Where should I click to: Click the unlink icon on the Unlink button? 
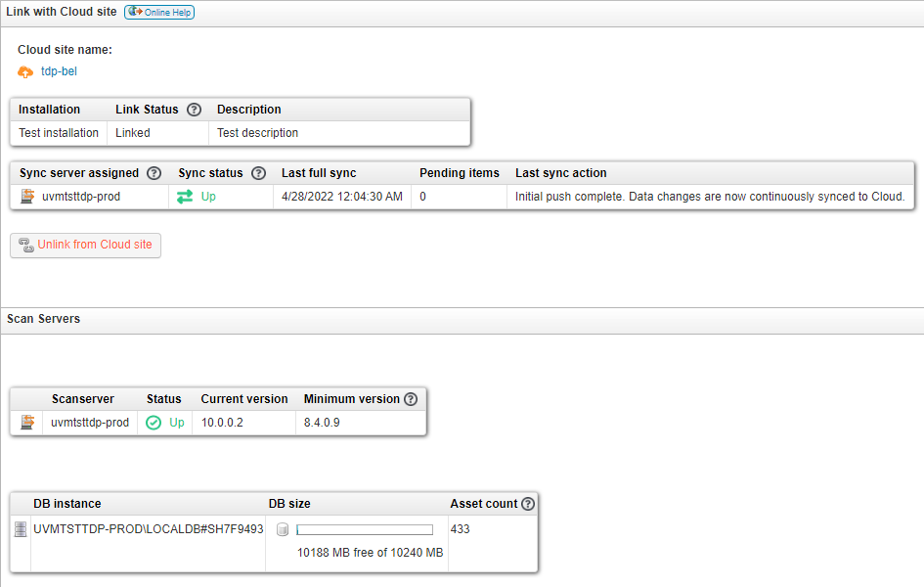coord(24,246)
